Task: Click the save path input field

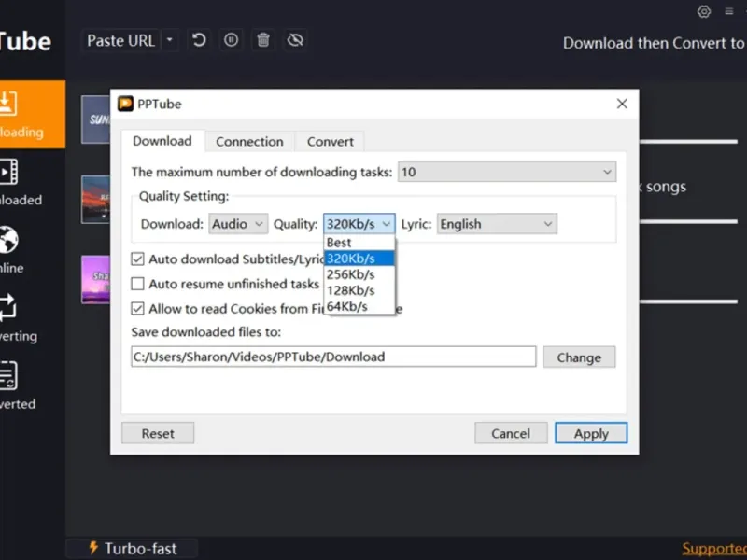Action: (x=333, y=357)
